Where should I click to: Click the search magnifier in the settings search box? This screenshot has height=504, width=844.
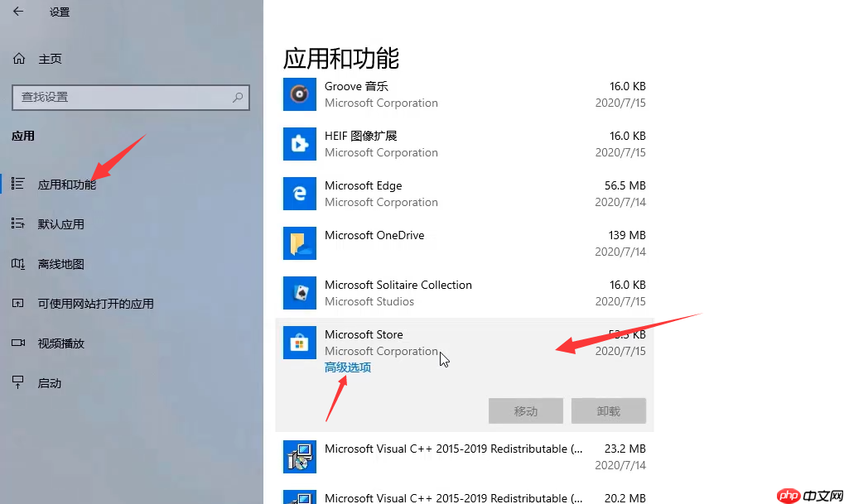coord(239,97)
